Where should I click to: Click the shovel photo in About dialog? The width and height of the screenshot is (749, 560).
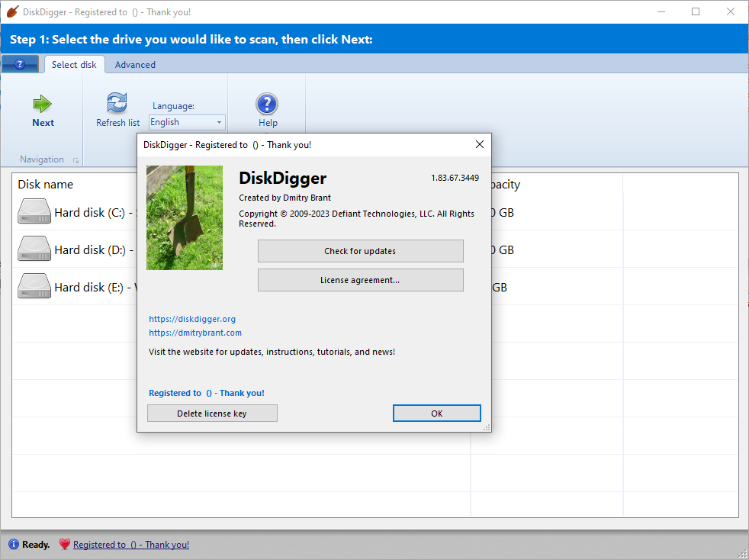point(185,218)
